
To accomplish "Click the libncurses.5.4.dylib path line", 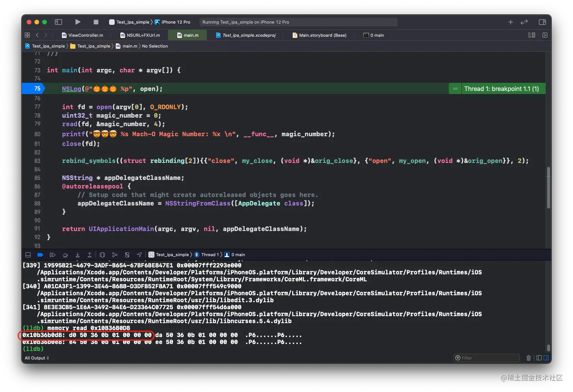I will pyautogui.click(x=165, y=321).
